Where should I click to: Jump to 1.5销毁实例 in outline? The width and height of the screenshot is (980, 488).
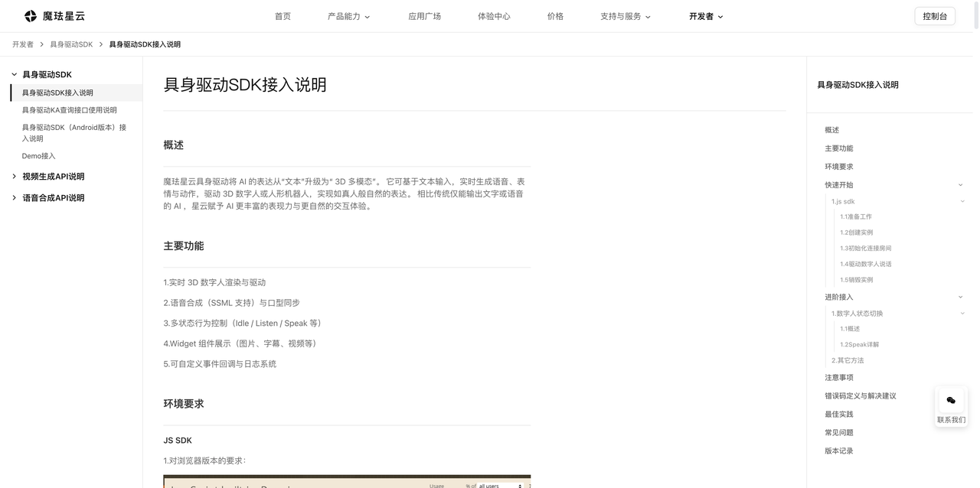[856, 280]
